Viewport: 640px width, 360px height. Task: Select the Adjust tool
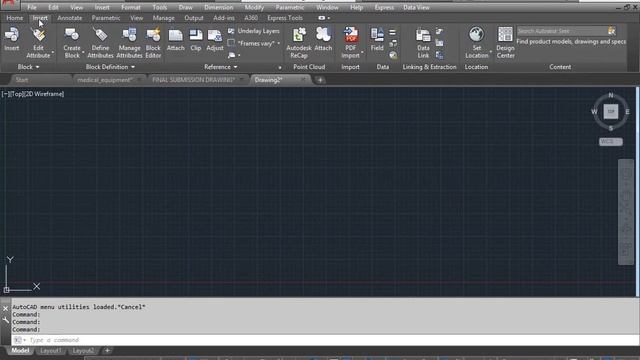[214, 39]
